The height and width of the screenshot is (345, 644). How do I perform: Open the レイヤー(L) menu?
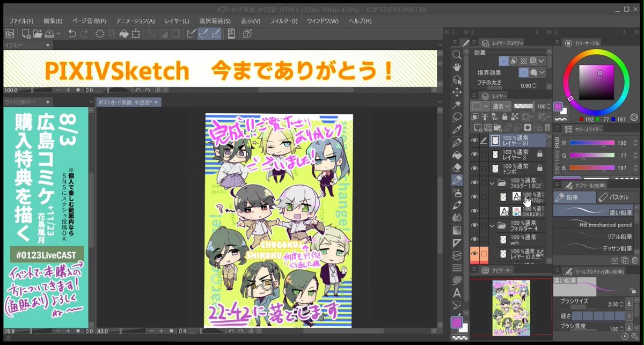[x=177, y=21]
